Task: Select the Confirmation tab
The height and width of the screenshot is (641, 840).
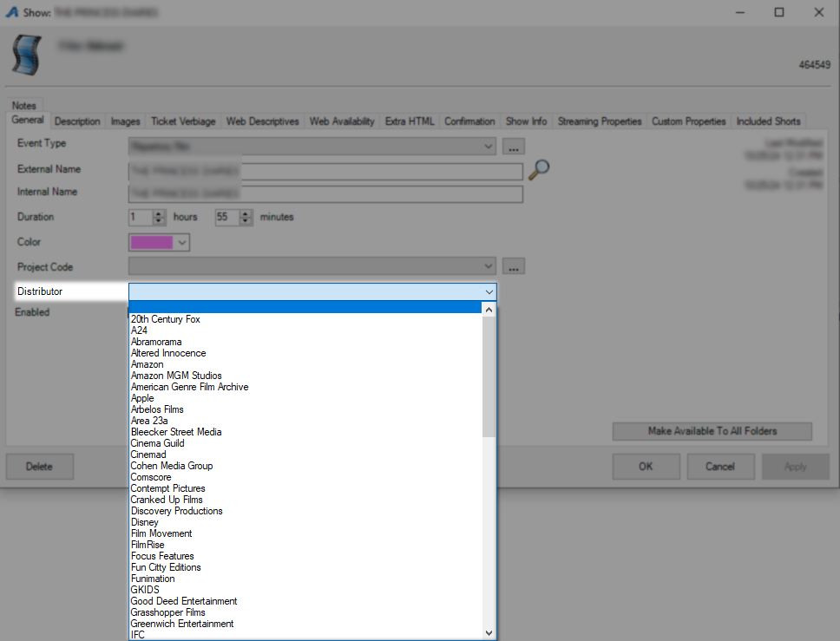Action: tap(469, 121)
